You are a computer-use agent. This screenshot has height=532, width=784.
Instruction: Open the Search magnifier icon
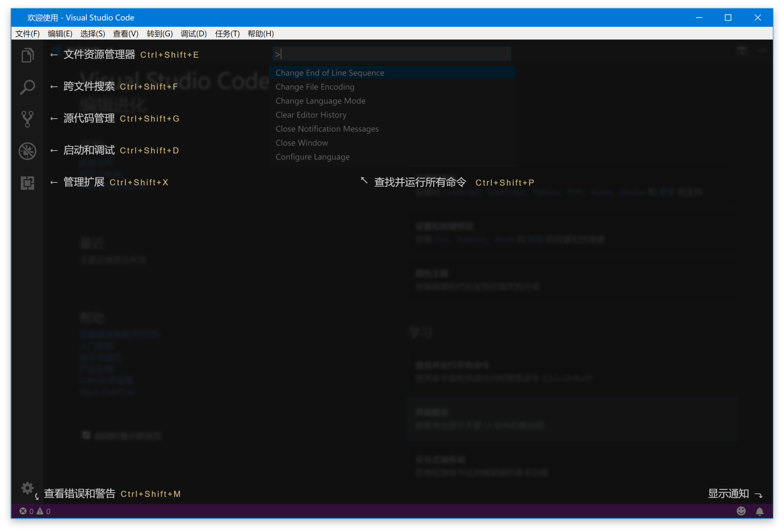click(27, 87)
